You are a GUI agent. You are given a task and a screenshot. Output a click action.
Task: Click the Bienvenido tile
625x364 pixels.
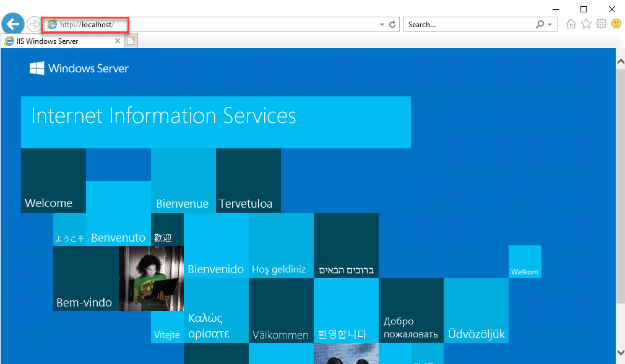[x=216, y=246]
